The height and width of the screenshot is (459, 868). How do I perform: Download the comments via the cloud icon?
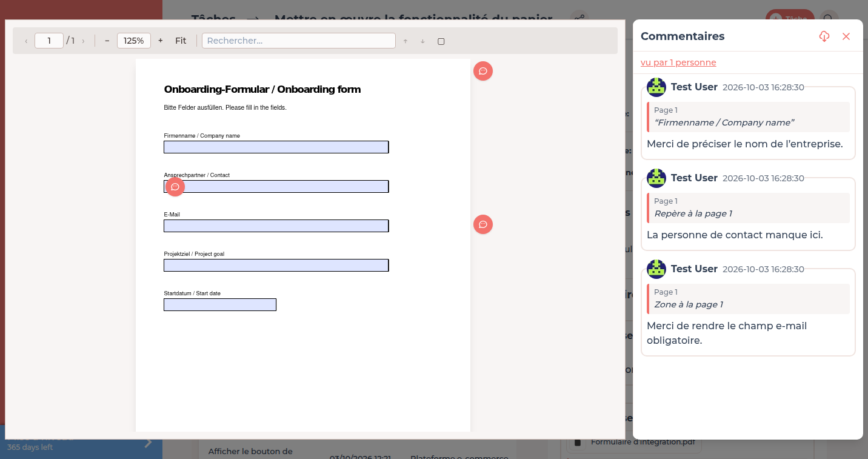point(824,36)
